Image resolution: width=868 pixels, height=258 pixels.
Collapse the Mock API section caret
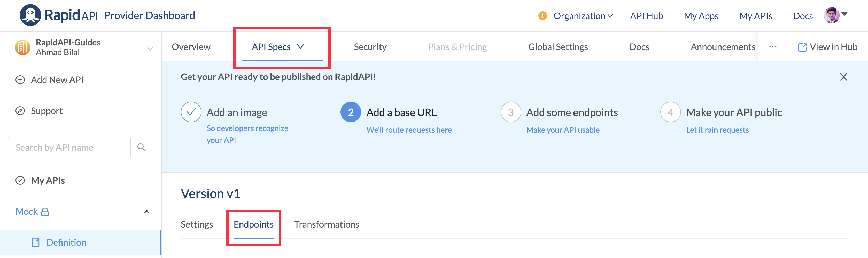(x=146, y=212)
